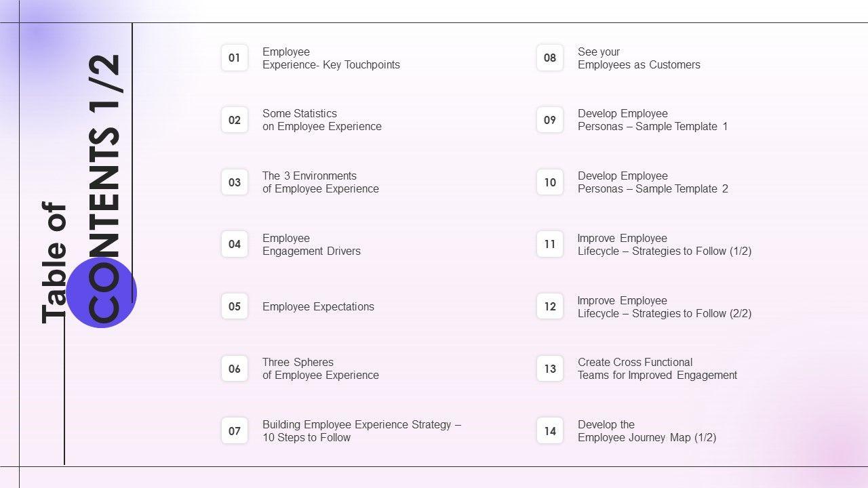Go to Create Cross Functional Teams entry
868x488 pixels.
tap(657, 369)
